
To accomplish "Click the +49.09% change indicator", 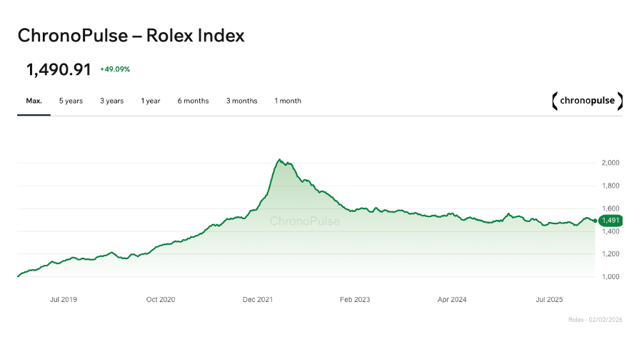I will click(x=115, y=69).
